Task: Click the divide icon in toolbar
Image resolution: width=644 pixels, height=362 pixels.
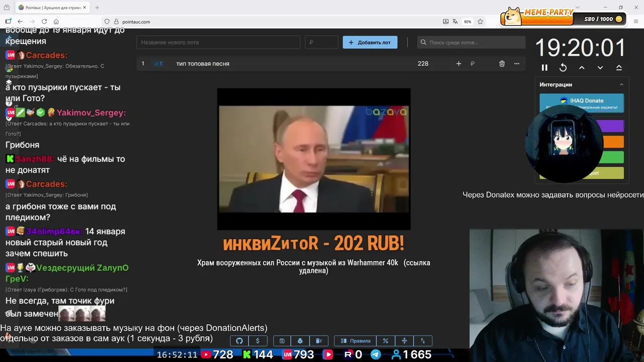Action: pyautogui.click(x=404, y=341)
